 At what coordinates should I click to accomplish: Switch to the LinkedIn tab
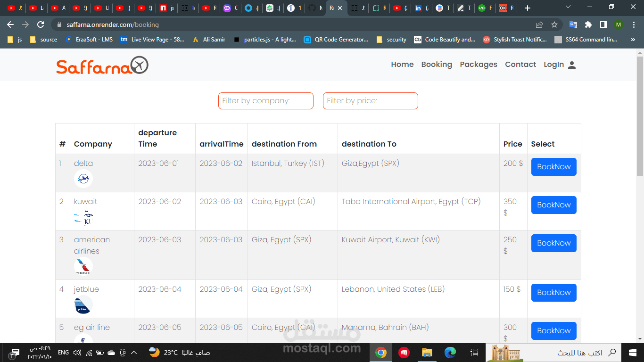[422, 8]
